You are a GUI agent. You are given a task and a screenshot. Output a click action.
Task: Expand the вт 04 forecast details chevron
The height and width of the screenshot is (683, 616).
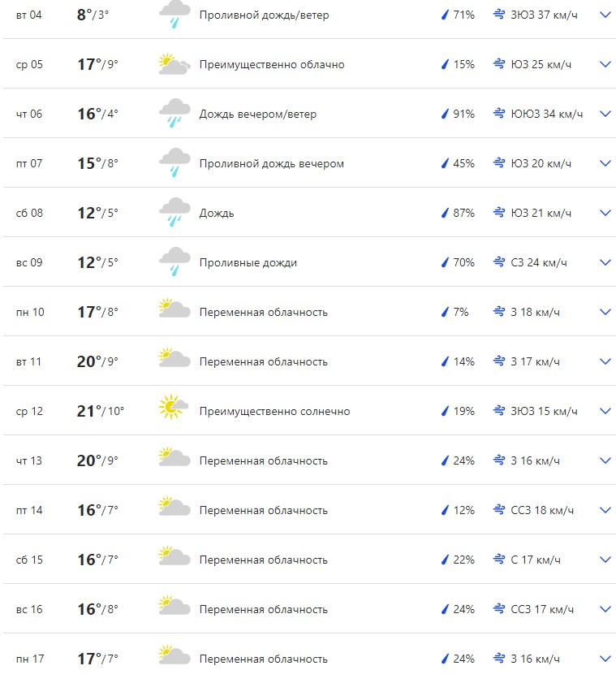tap(605, 15)
